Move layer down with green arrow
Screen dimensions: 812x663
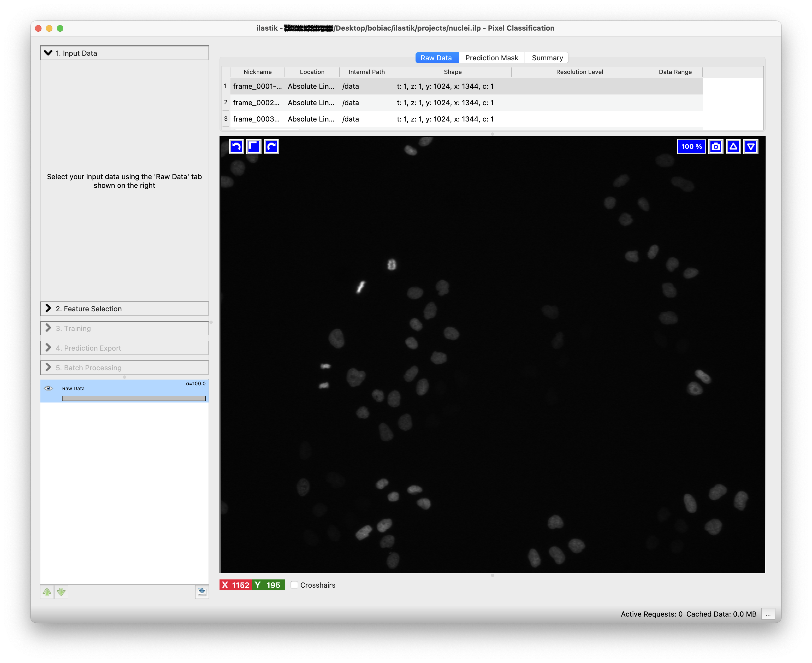(61, 592)
